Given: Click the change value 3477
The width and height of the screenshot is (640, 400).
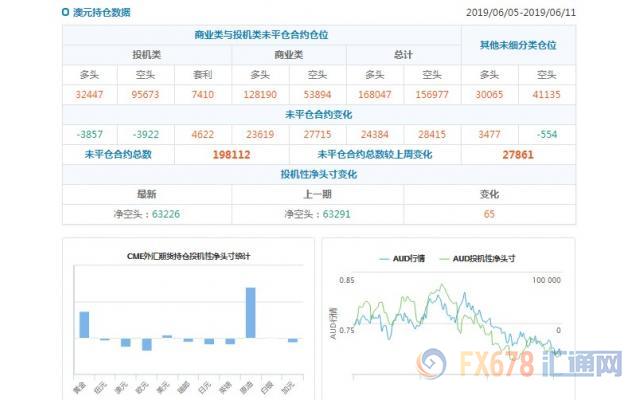Looking at the screenshot, I should [489, 134].
